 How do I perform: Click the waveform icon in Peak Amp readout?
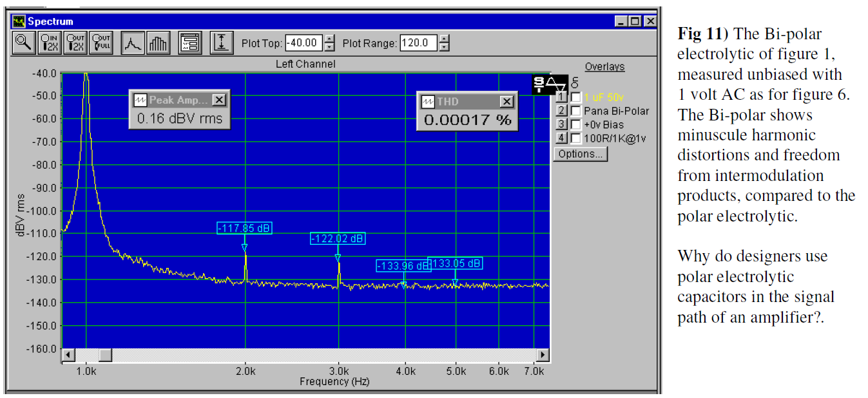coord(139,100)
